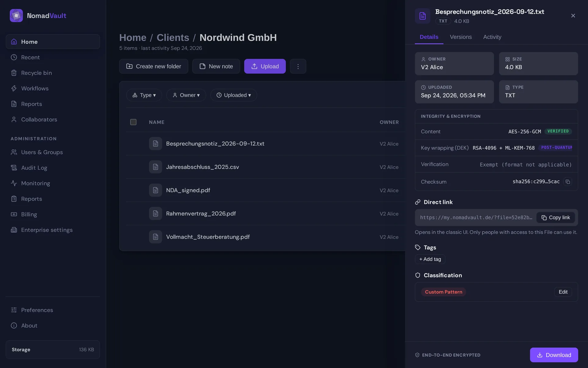Expand the Owner filter dropdown
The height and width of the screenshot is (368, 588).
[x=186, y=95]
